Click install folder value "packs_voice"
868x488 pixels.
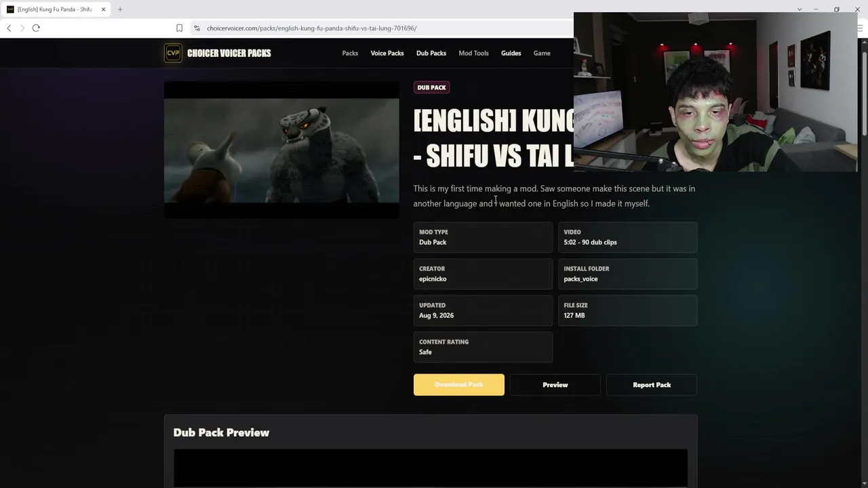click(580, 279)
